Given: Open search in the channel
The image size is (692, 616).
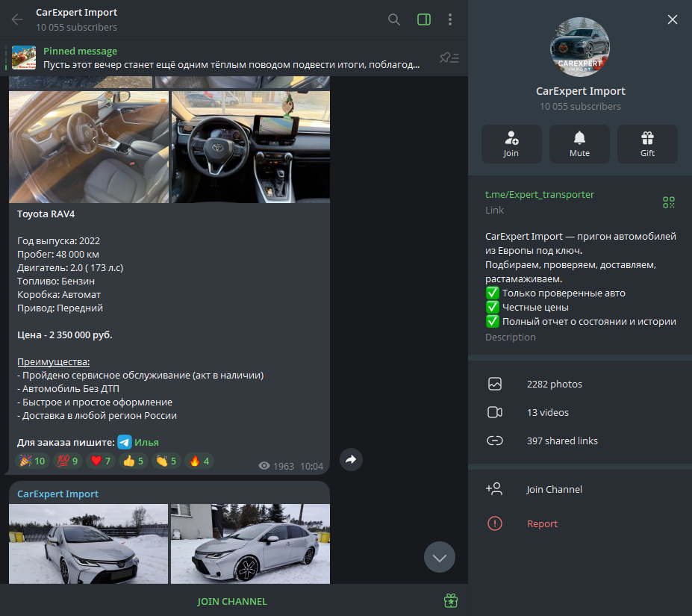Looking at the screenshot, I should pyautogui.click(x=393, y=19).
